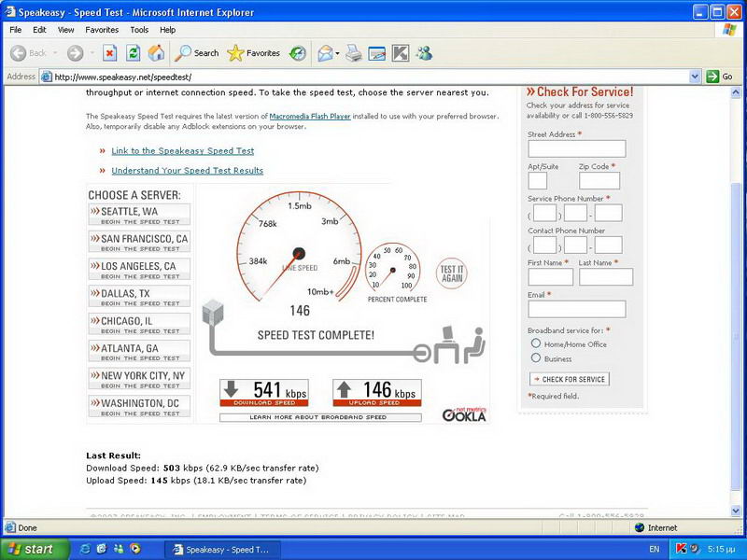Open the Mail button dropdown arrow

click(x=337, y=53)
